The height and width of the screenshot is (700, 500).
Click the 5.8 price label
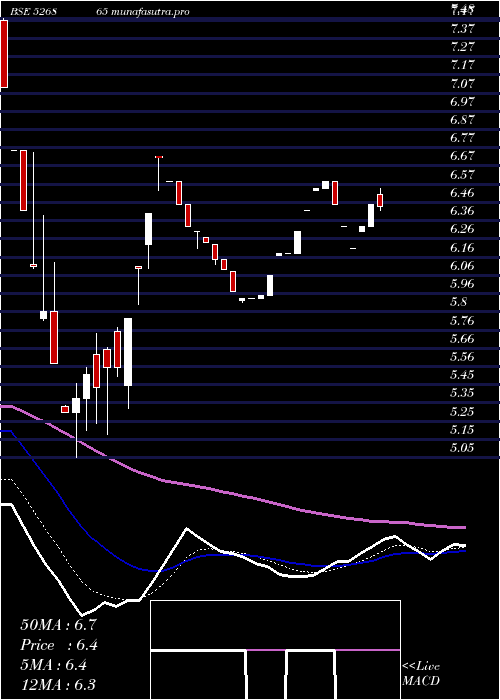[x=458, y=302]
